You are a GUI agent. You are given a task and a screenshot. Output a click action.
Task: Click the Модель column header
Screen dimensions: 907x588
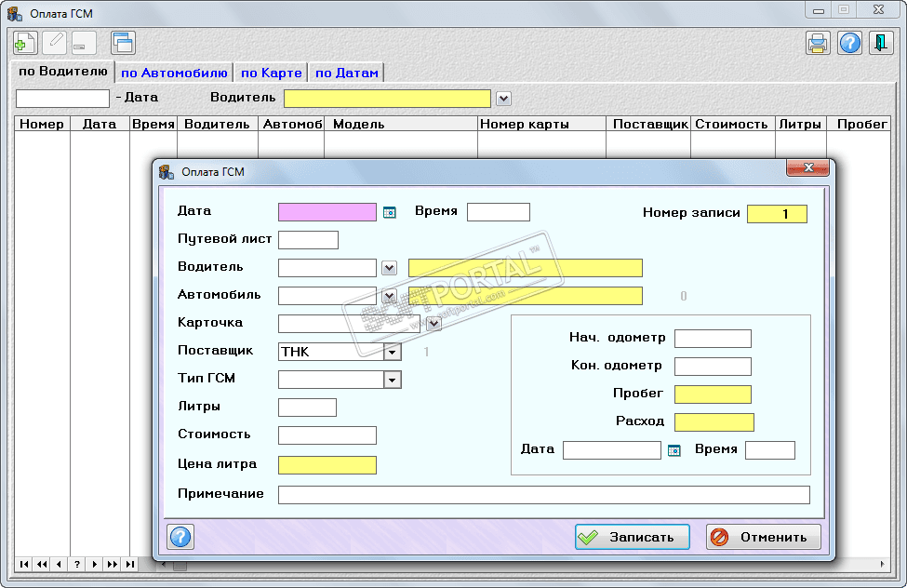[401, 124]
